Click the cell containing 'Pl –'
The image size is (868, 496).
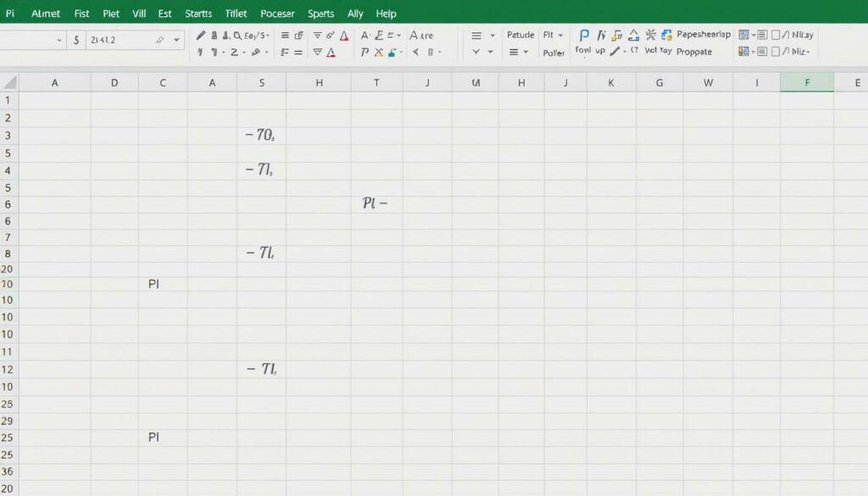[x=376, y=203]
